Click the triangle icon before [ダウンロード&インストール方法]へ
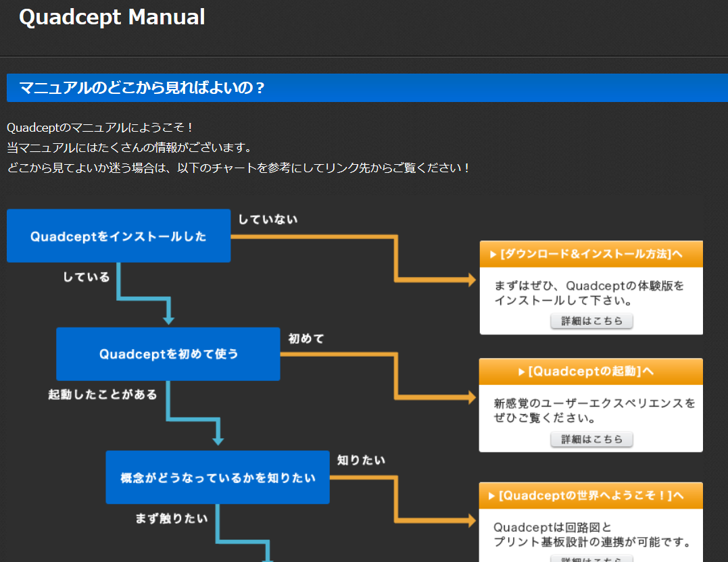 click(x=493, y=254)
